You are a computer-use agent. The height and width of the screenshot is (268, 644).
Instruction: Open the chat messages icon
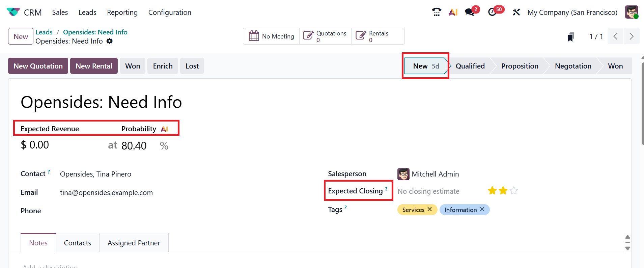[470, 12]
